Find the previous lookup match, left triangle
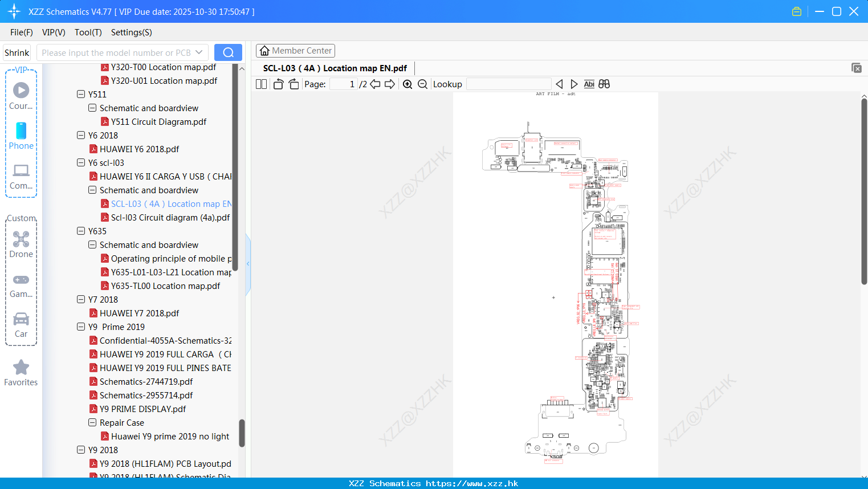868x489 pixels. (x=559, y=84)
